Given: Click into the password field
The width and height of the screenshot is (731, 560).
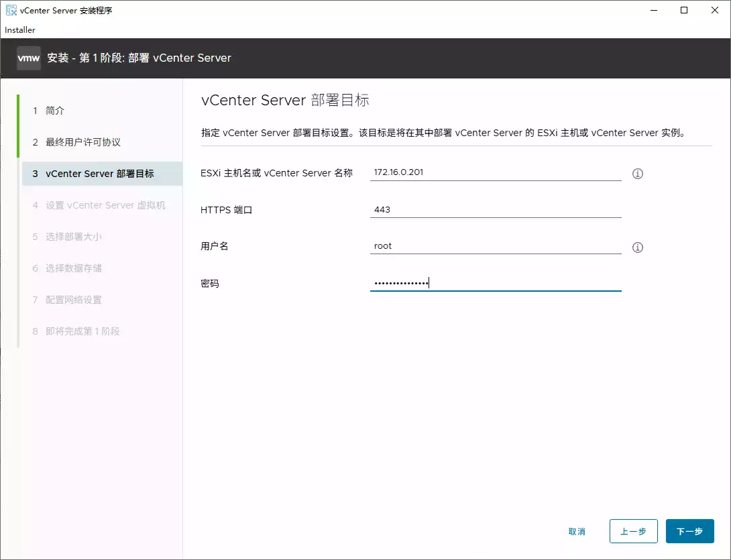Looking at the screenshot, I should (496, 283).
